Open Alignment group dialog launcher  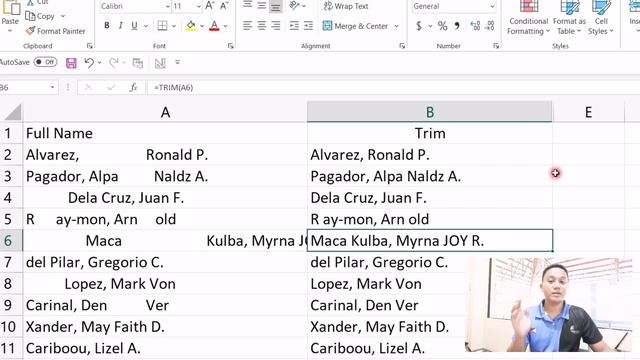(402, 46)
